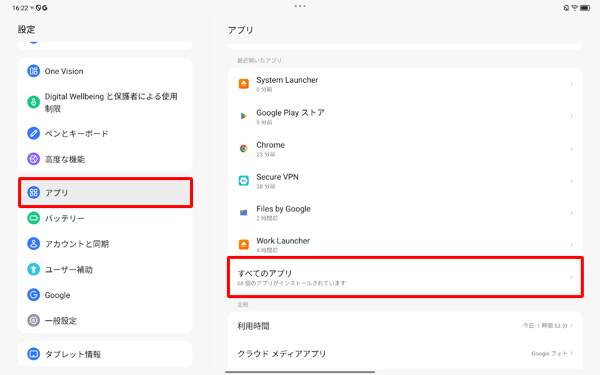600x375 pixels.
Task: Tap the Google フォト value text
Action: (x=549, y=354)
